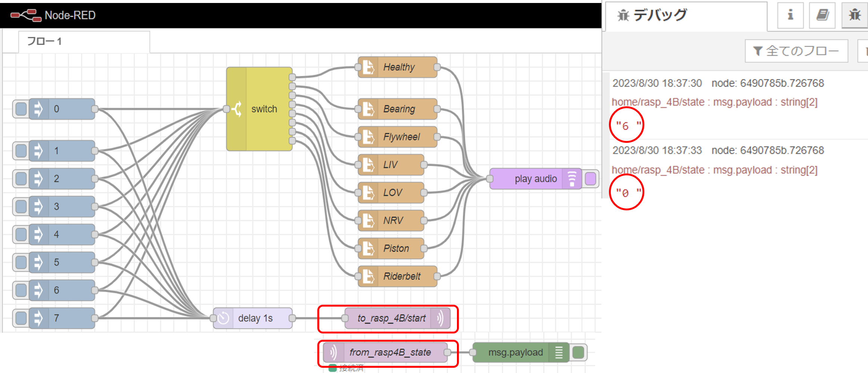Viewport: 868px width, 373px height.
Task: Click the play audio node's side button
Action: tap(591, 179)
